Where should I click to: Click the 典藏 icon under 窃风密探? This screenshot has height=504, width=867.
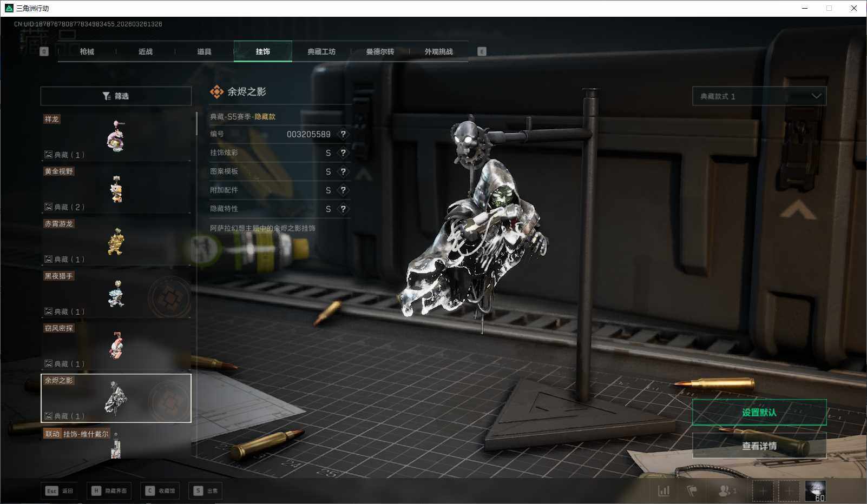click(48, 364)
